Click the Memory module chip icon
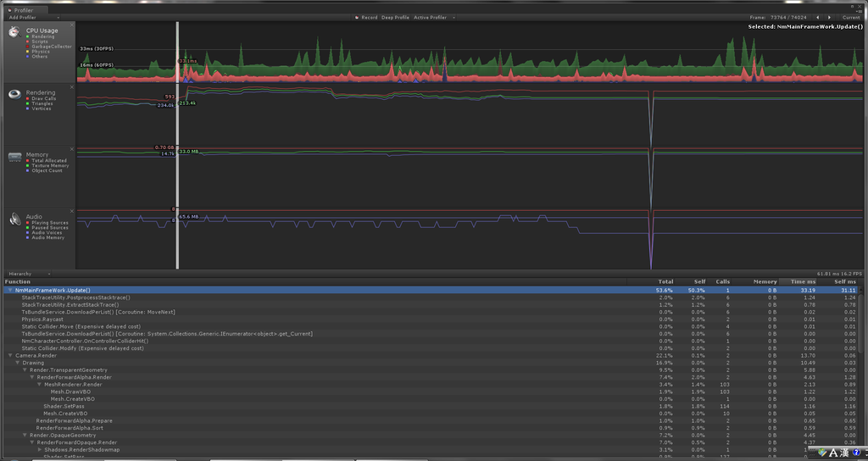Screen dimensions: 868x461 click(14, 157)
